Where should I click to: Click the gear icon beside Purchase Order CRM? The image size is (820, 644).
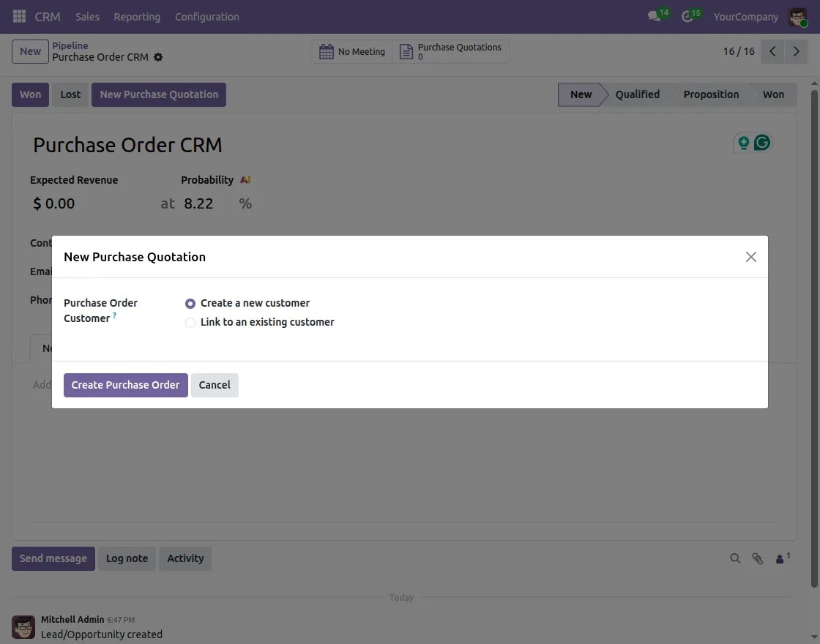pyautogui.click(x=158, y=57)
